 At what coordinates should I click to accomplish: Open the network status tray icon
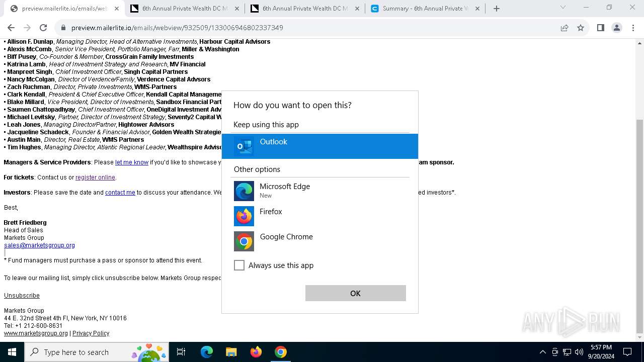click(x=567, y=352)
